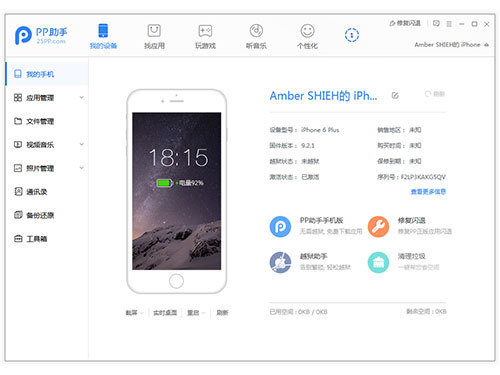Open the 我的设备 phone tab
The width and height of the screenshot is (500, 375).
point(103,36)
